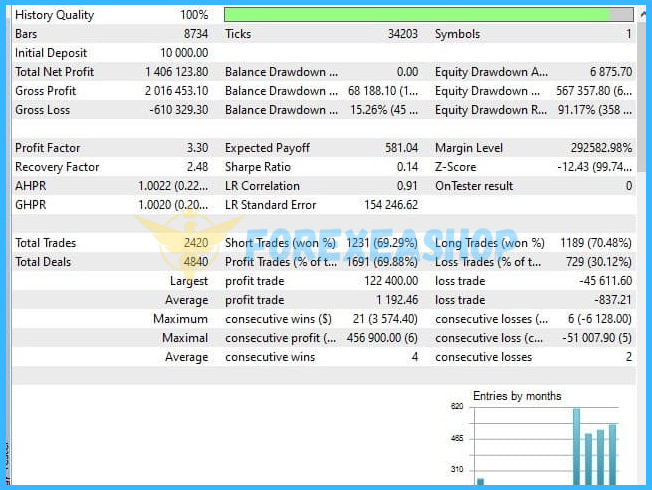This screenshot has width=652, height=490.
Task: Click LR Standard Error value 154 246.62
Action: click(x=391, y=205)
